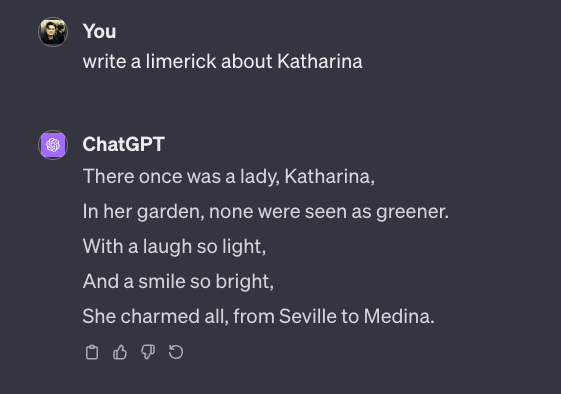The image size is (561, 394).
Task: Click the word "greener" in the second line
Action: [412, 212]
